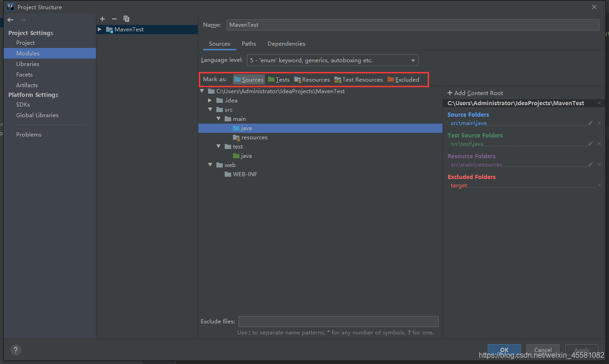Remove the MavenTest content root
Viewport: 609px width, 364px height.
click(599, 103)
